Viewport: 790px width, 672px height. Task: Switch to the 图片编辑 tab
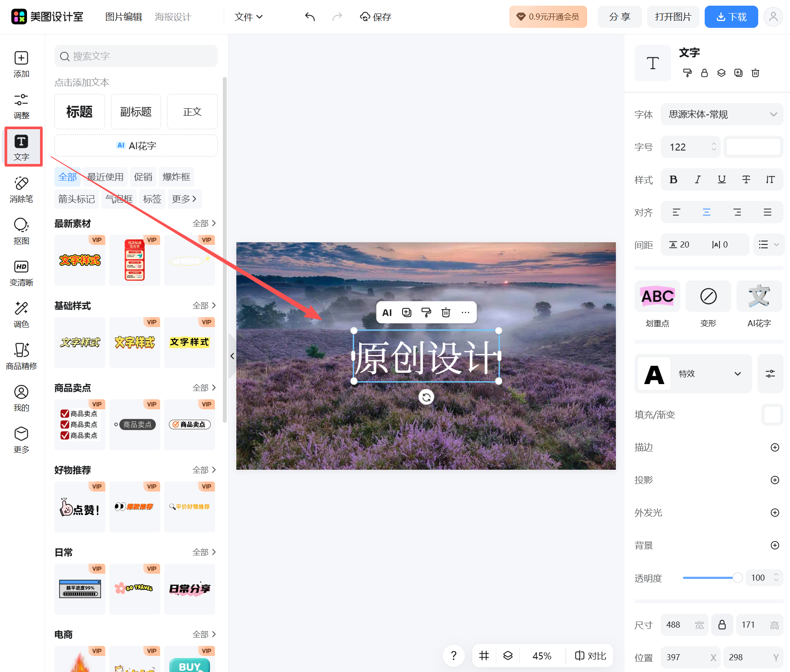coord(124,17)
